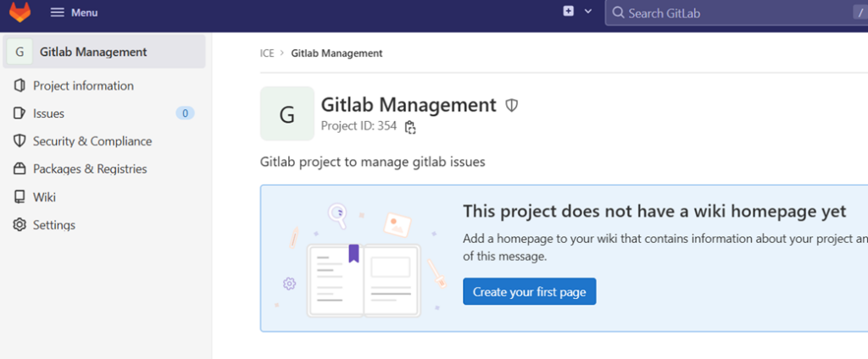The image size is (868, 359).
Task: Click the Project information icon
Action: coord(19,86)
